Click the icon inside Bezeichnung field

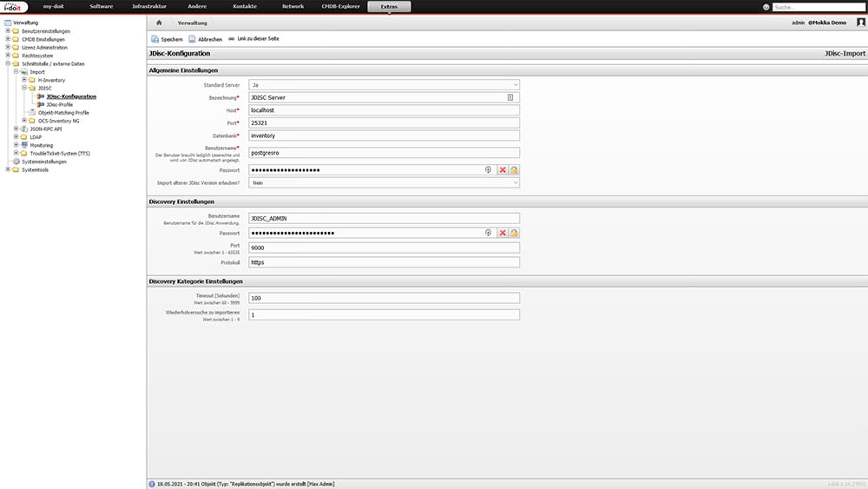(x=510, y=97)
